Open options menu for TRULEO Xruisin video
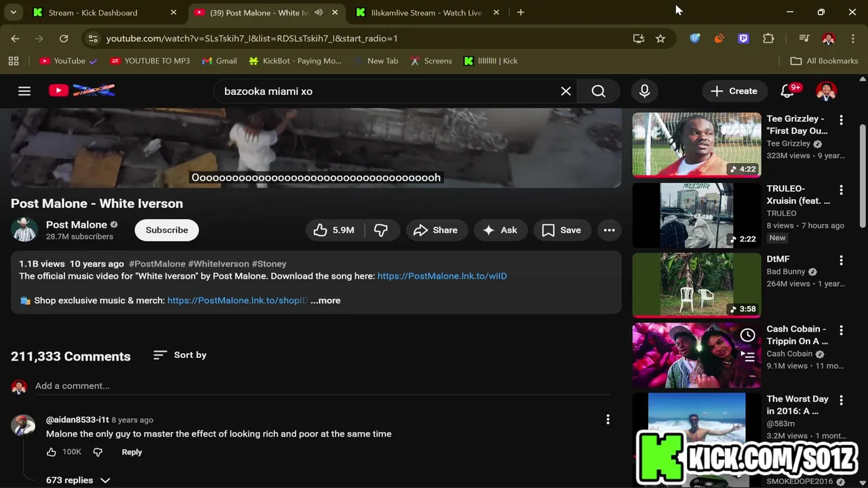 (x=841, y=190)
